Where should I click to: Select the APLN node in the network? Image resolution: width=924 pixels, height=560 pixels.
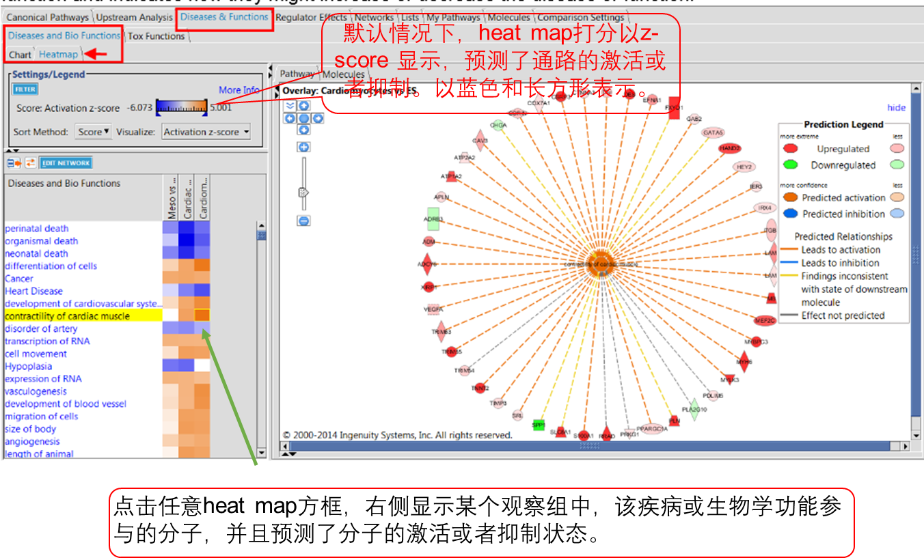click(441, 197)
